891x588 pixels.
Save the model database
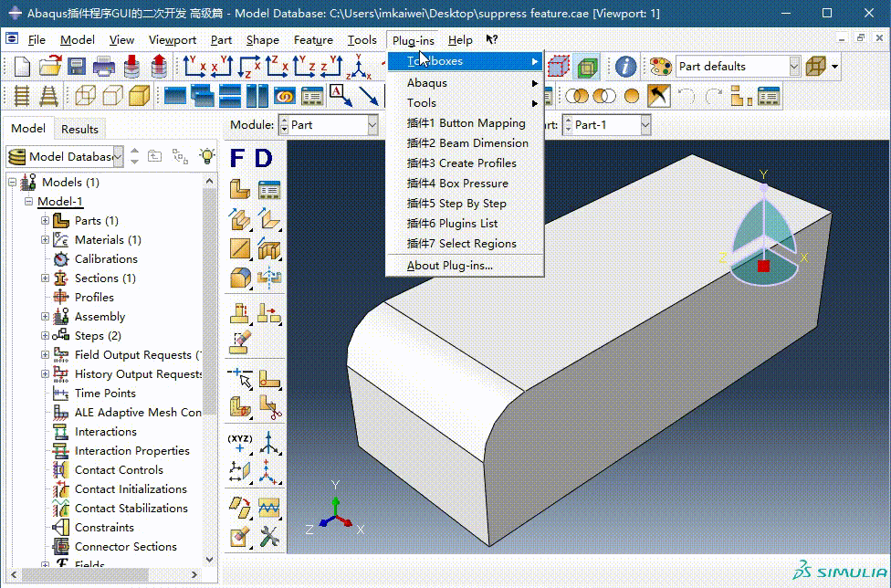coord(77,67)
